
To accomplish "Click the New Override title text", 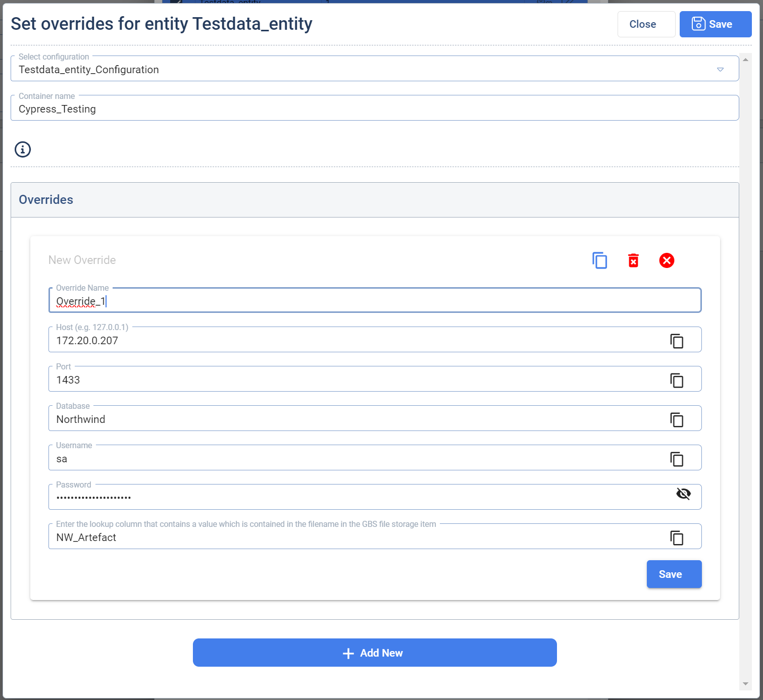I will click(x=82, y=260).
